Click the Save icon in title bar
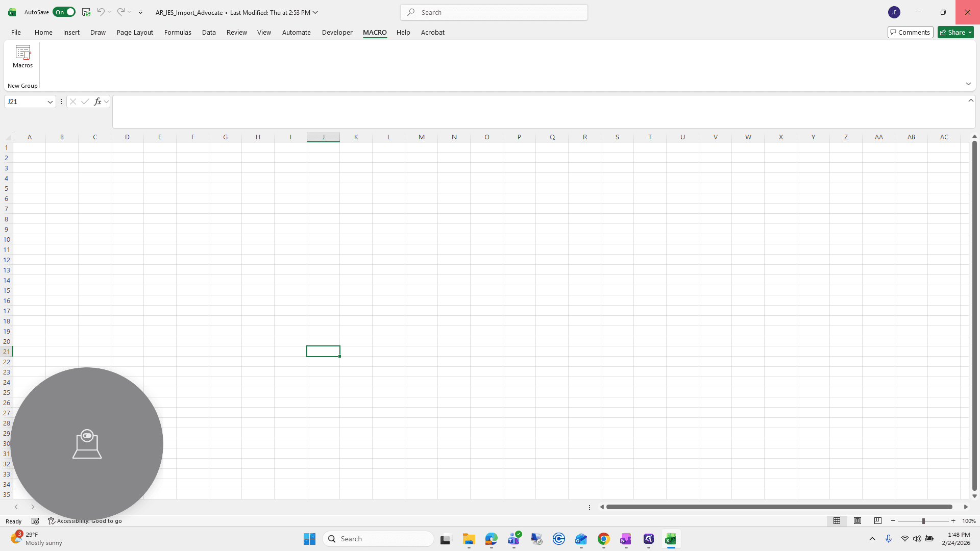 coord(86,12)
